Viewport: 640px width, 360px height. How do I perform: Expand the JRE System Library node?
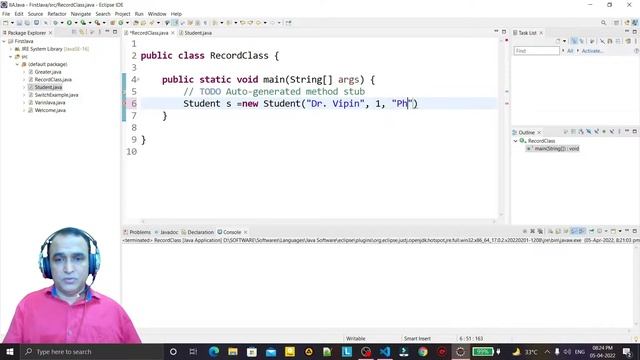coord(11,49)
